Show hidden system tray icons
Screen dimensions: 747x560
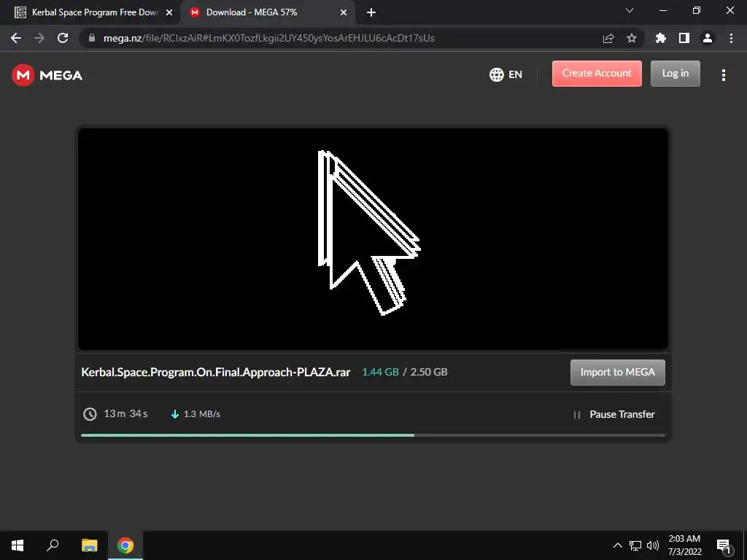617,545
